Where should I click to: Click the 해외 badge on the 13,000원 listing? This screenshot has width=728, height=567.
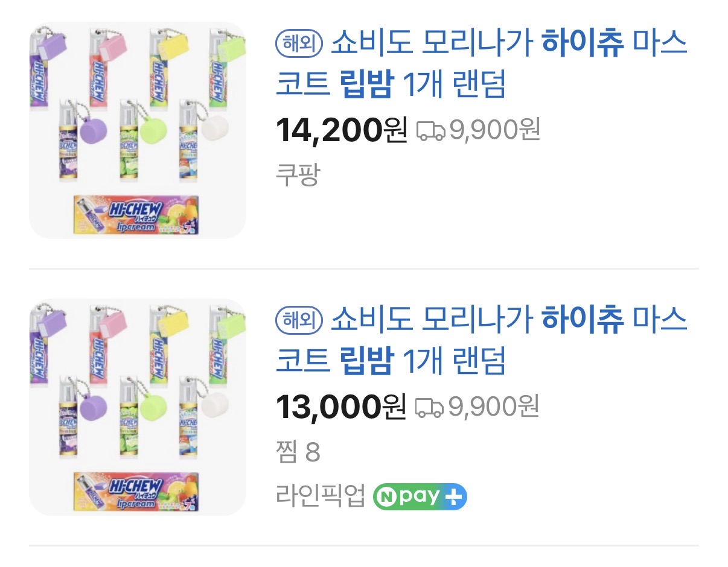pos(300,320)
